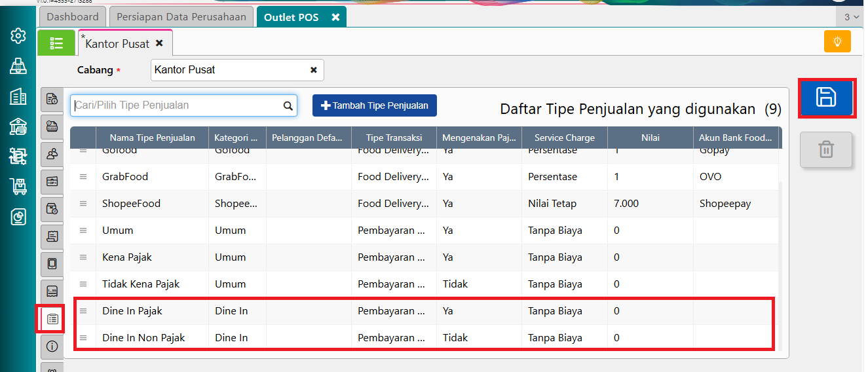Close the Outlet POS tab
Viewport: 868px width, 372px height.
[x=335, y=17]
